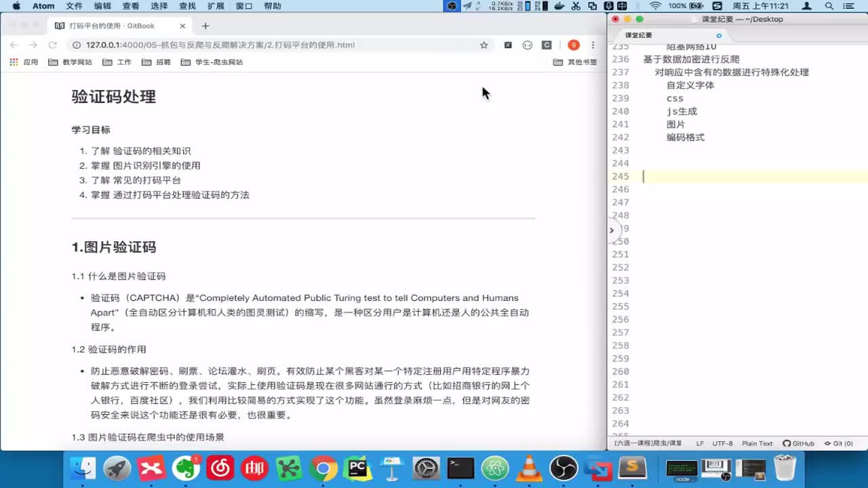Click the modified dot on 课堂纪要 tab
Screen dimensions: 868x488
(x=719, y=35)
